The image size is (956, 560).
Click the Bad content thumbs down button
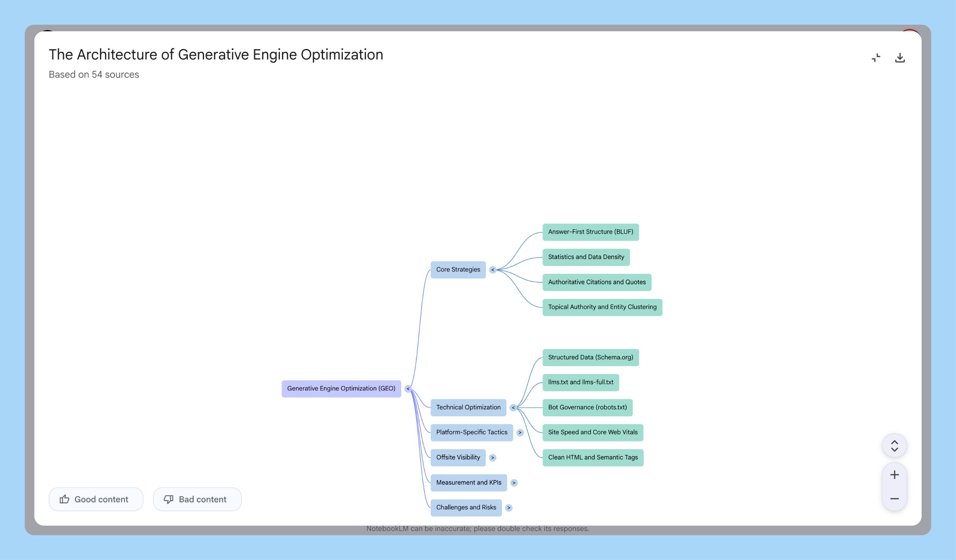197,499
